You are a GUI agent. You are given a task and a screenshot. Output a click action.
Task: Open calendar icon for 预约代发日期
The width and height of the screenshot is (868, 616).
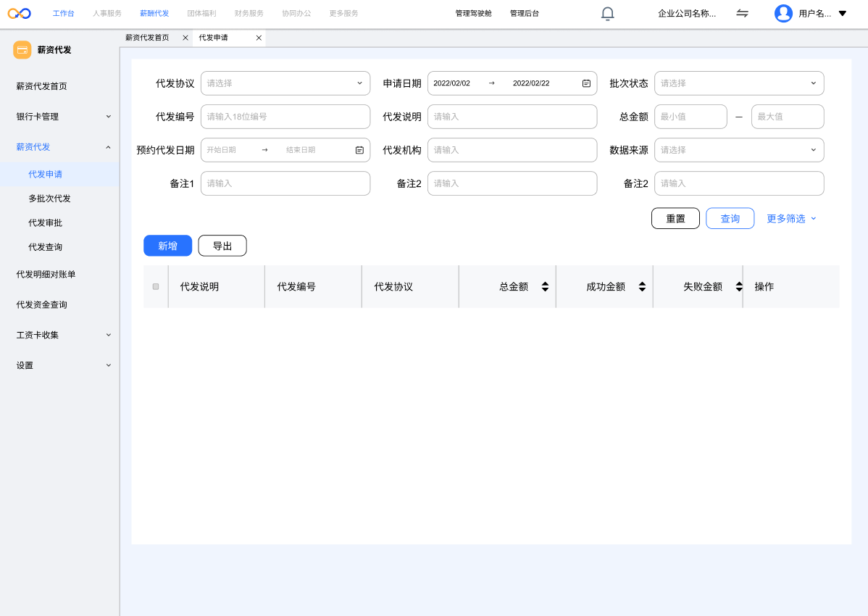coord(359,150)
